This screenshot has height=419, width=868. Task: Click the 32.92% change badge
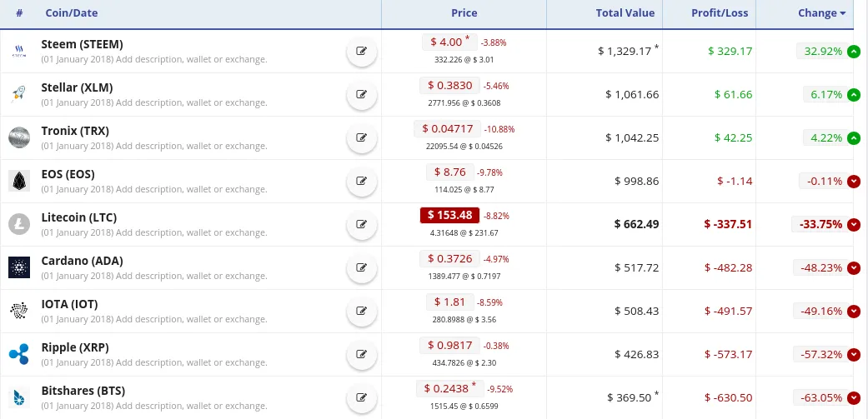(x=822, y=52)
